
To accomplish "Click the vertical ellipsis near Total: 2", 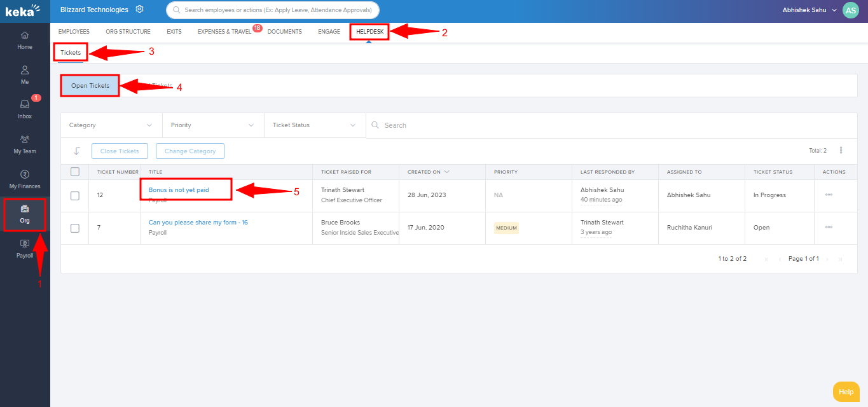I will (x=841, y=151).
